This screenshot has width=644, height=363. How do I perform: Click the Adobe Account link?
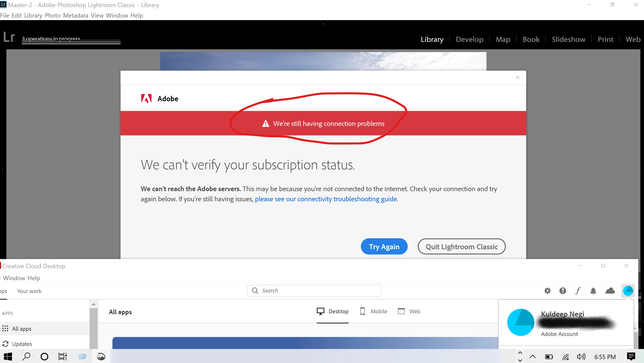click(x=559, y=334)
